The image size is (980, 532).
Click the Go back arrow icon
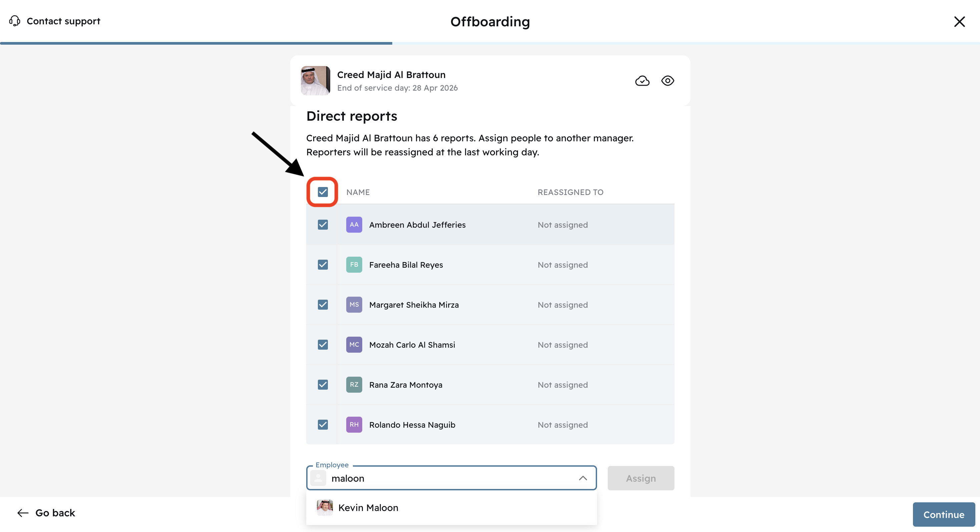(23, 513)
